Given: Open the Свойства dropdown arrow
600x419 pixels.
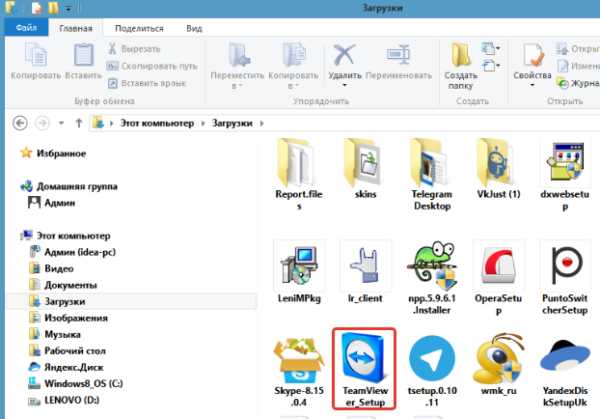Looking at the screenshot, I should pos(532,85).
